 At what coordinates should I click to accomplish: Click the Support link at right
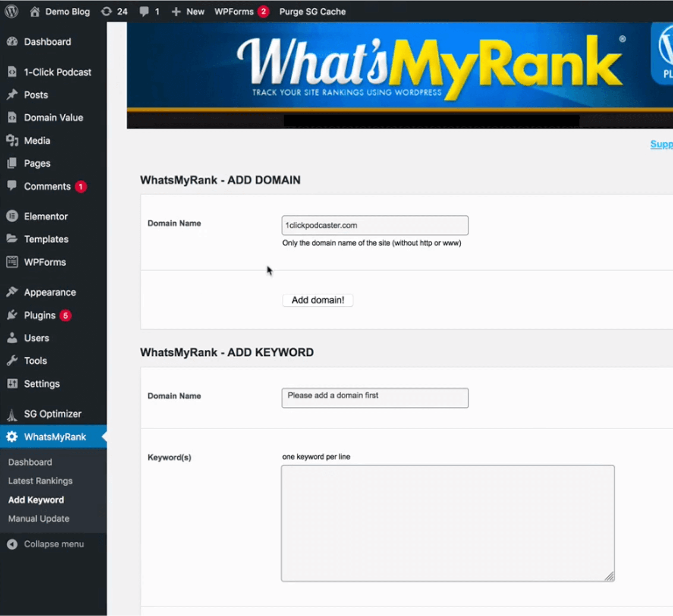pyautogui.click(x=661, y=144)
